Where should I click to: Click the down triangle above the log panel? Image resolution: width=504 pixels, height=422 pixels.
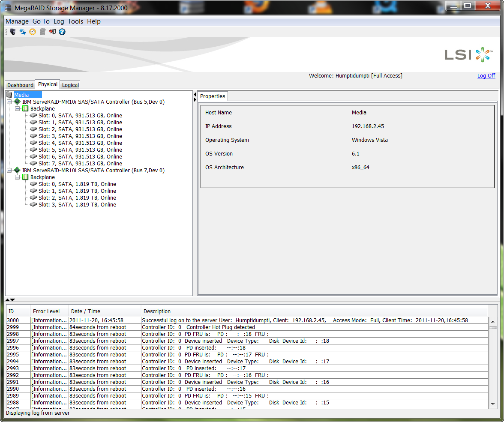12,300
